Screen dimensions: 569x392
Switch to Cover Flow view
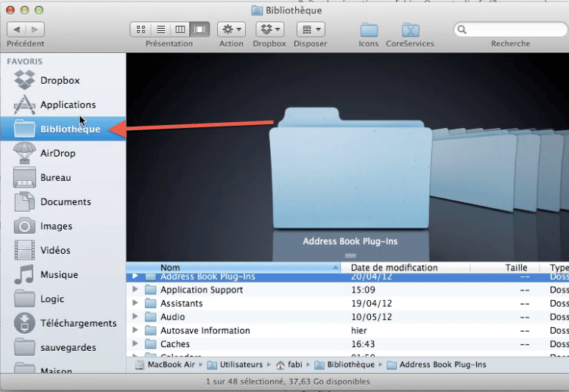(199, 29)
